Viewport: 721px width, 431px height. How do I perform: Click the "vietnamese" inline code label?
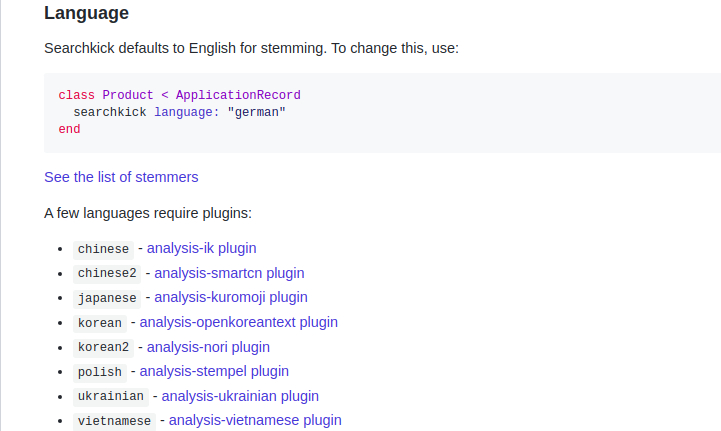pos(114,421)
